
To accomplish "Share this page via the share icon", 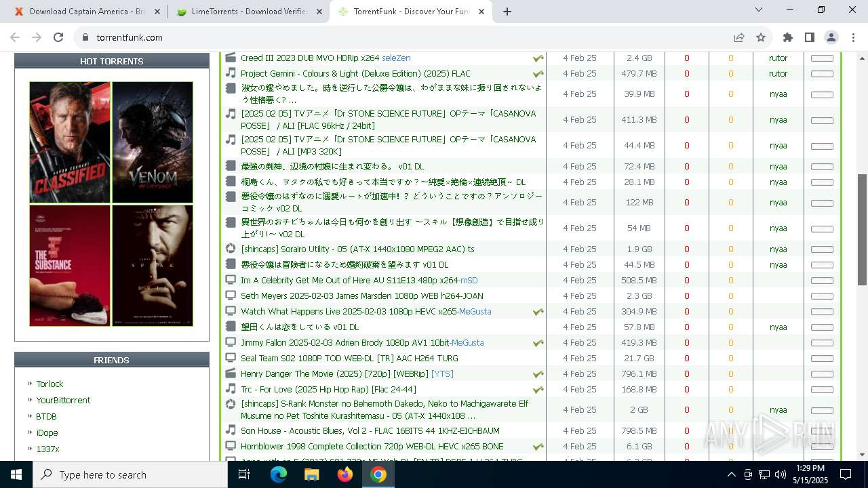I will (x=739, y=37).
